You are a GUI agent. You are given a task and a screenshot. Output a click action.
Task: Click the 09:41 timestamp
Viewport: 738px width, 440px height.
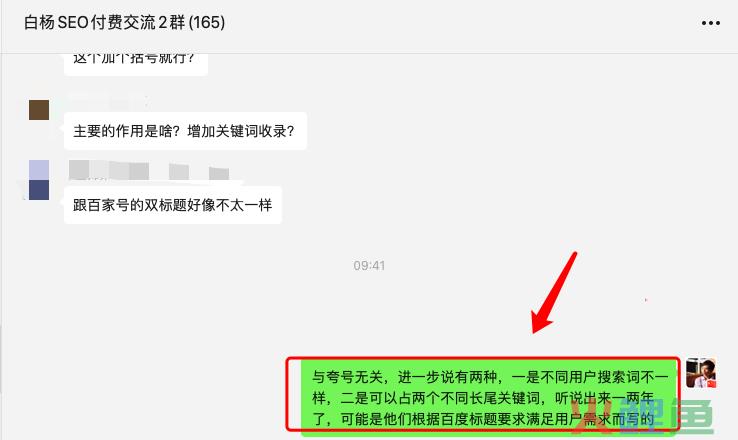369,265
